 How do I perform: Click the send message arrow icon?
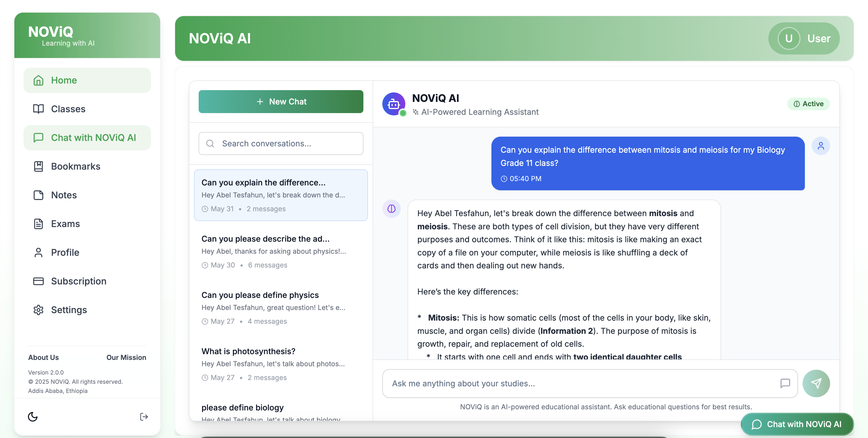click(x=816, y=383)
